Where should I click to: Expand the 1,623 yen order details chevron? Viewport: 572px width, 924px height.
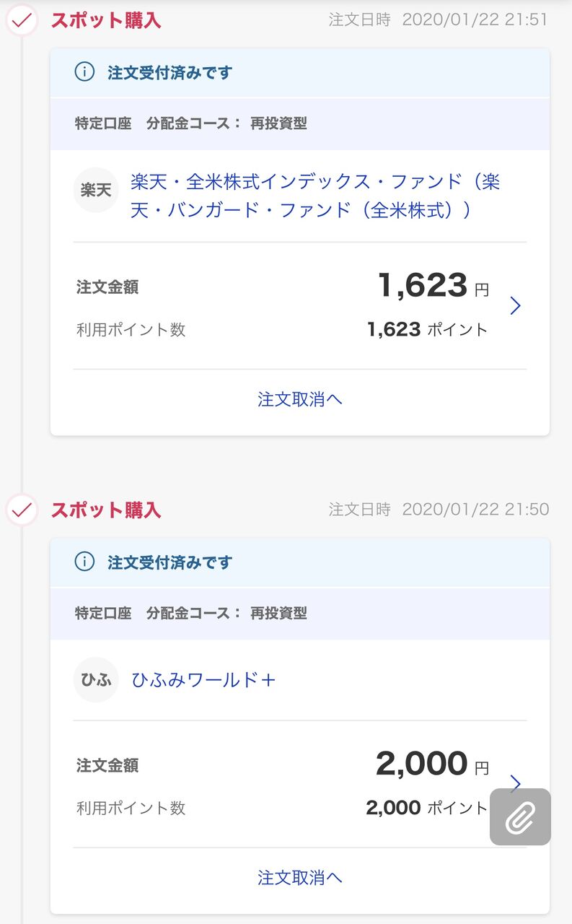point(515,306)
